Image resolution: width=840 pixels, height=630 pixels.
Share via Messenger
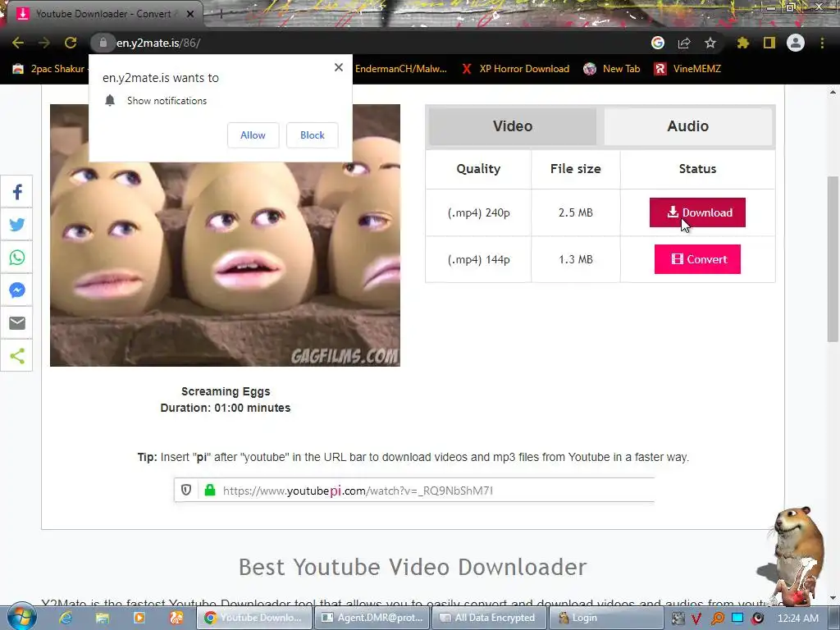pos(17,290)
